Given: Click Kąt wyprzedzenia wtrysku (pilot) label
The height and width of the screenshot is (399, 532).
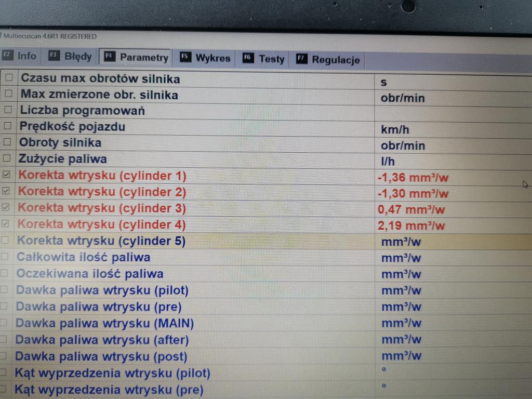Looking at the screenshot, I should (112, 373).
